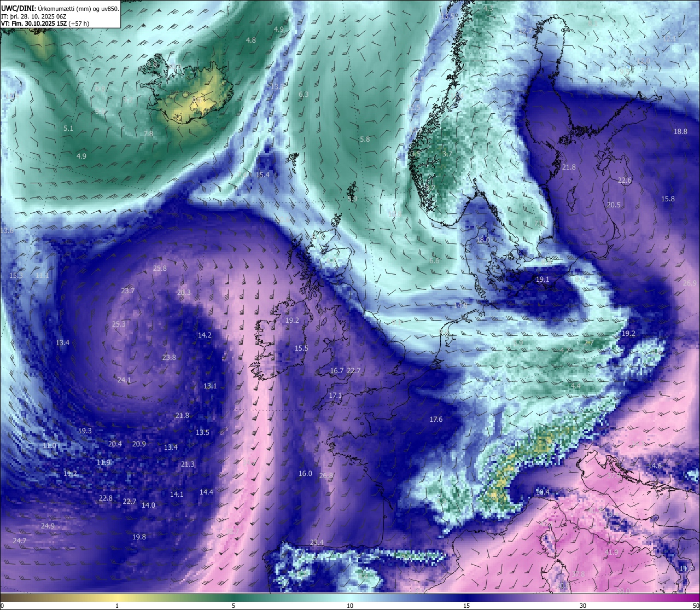The height and width of the screenshot is (610, 700).
Task: Select the 21.3 value label
Action: click(x=188, y=464)
